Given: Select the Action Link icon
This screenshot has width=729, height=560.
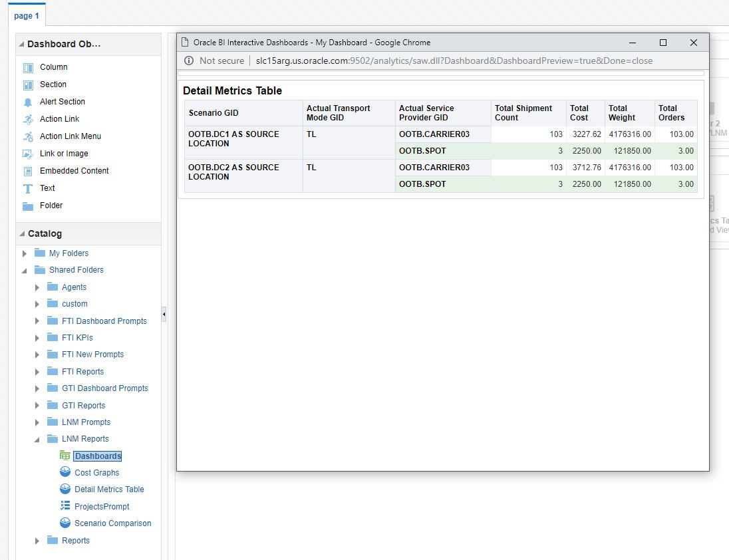Looking at the screenshot, I should [28, 119].
